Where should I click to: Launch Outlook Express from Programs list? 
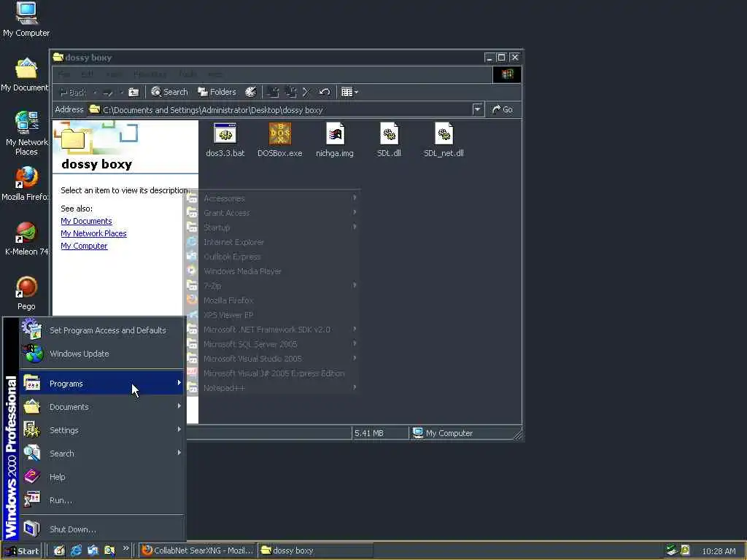(271, 257)
